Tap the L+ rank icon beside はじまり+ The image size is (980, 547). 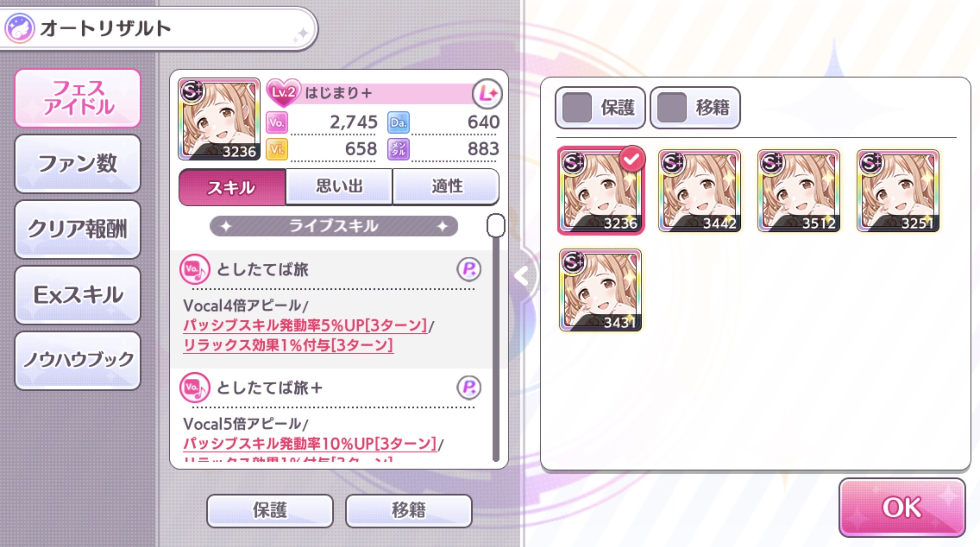coord(487,93)
